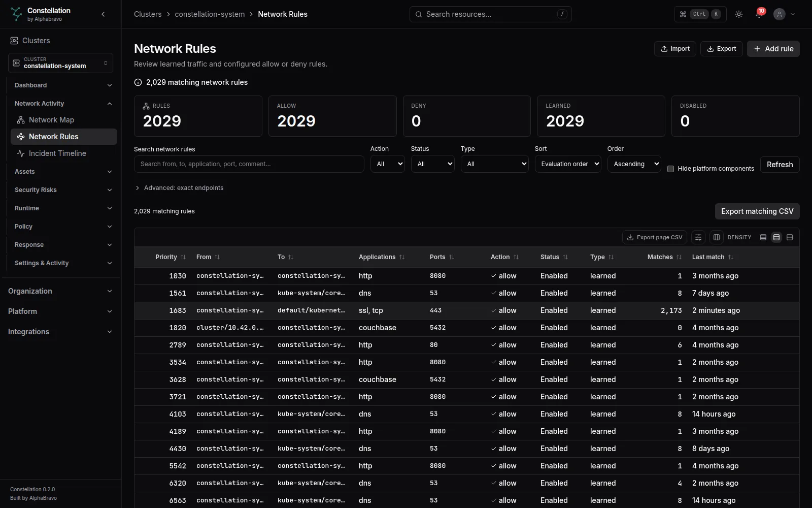812x508 pixels.
Task: Click Export page CSV button
Action: 655,237
